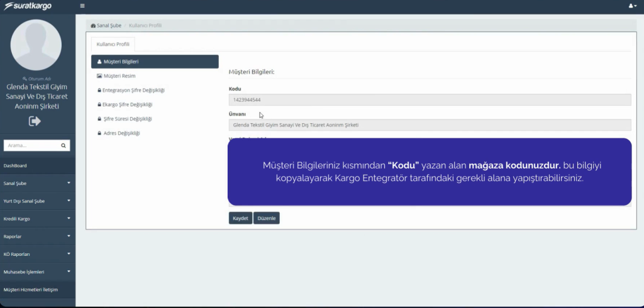Screen dimensions: 644x308
Task: Click lock icon beside Şifre Süresi Değişikliği
Action: point(99,119)
